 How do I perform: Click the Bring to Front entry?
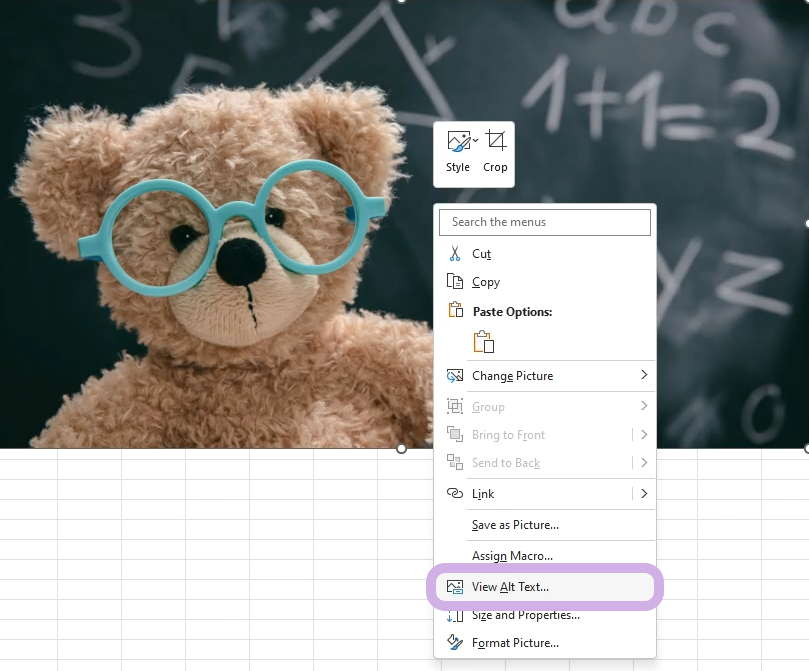(x=508, y=435)
